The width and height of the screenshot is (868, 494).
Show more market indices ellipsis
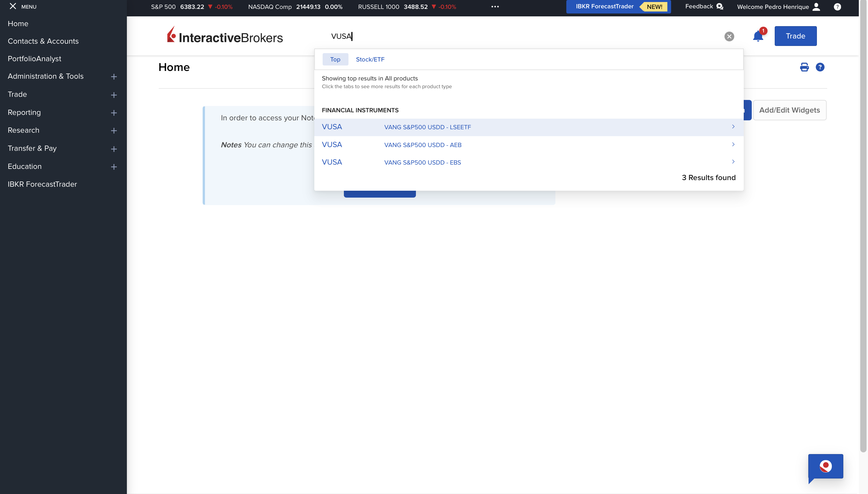coord(495,7)
